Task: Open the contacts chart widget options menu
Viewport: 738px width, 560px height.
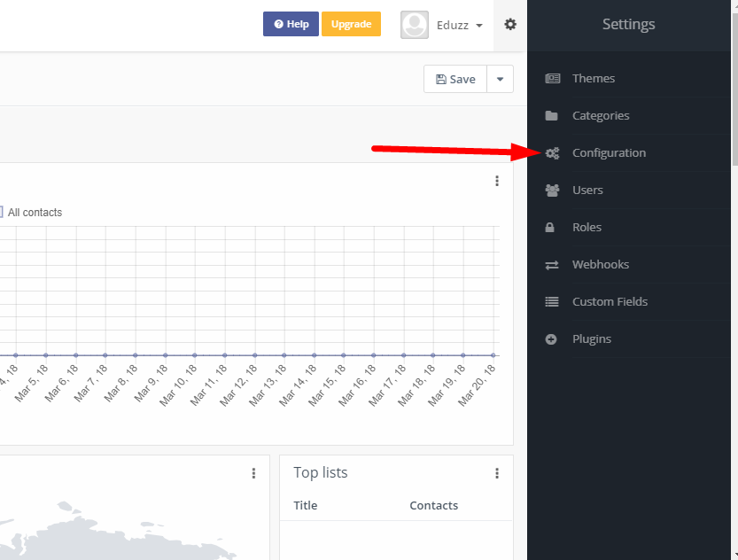Action: click(x=497, y=181)
